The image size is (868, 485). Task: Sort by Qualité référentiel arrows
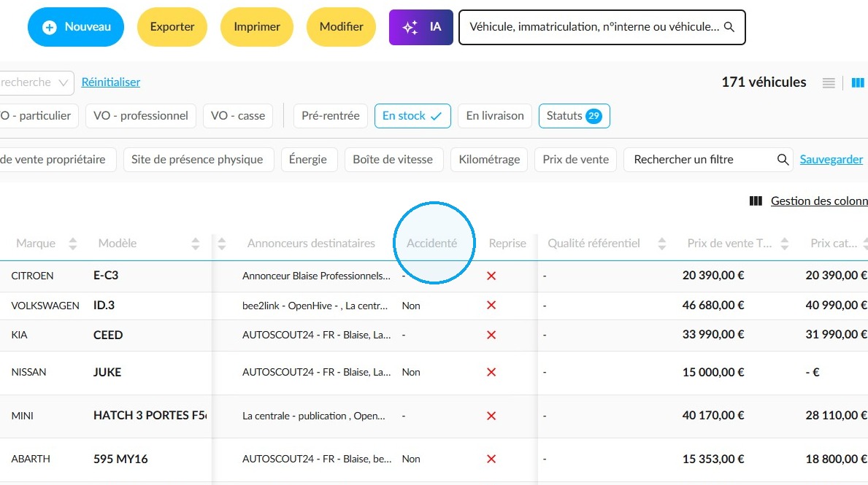(x=661, y=244)
